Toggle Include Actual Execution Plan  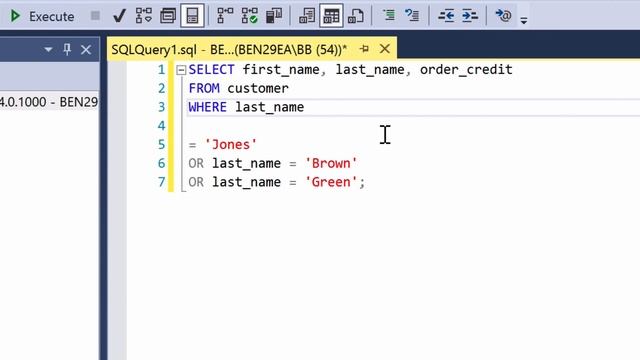coord(225,16)
